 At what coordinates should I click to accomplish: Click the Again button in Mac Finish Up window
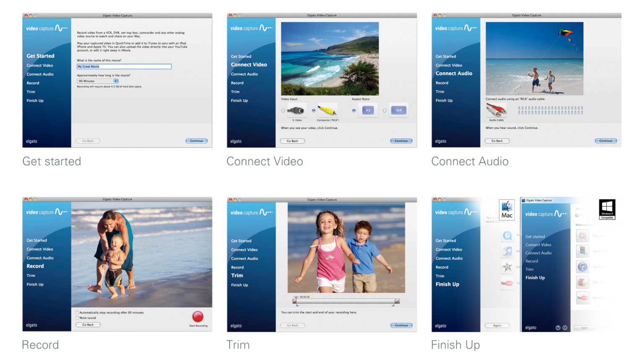pos(497,326)
